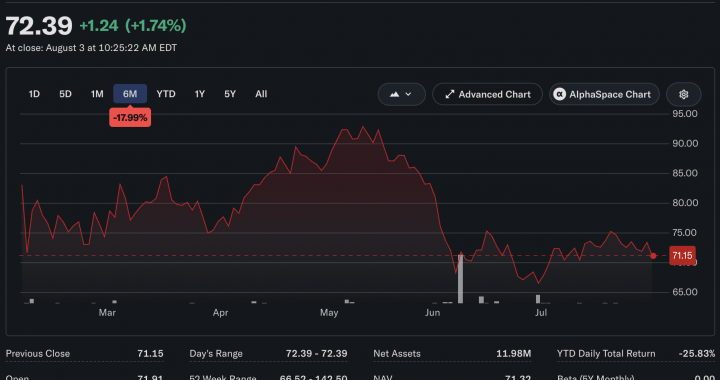
Task: Click the 71.15 previous close price label
Action: [682, 256]
